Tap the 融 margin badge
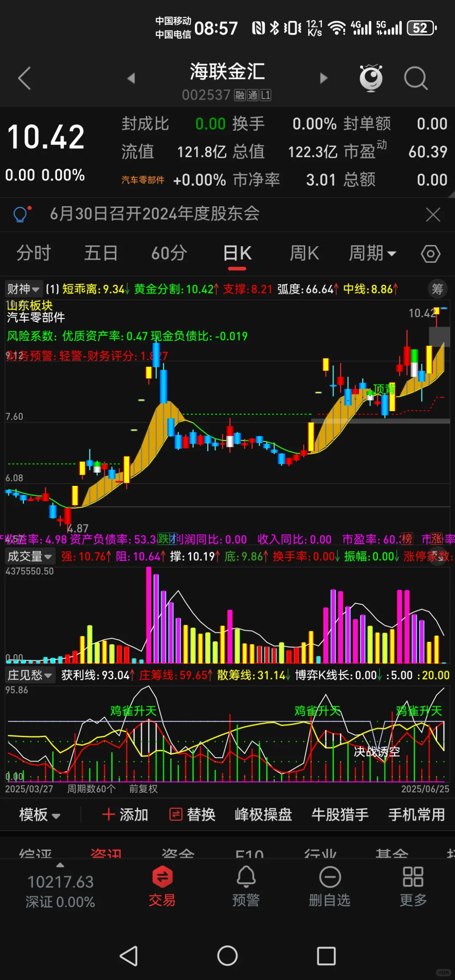Viewport: 455px width, 980px height. 240,95
